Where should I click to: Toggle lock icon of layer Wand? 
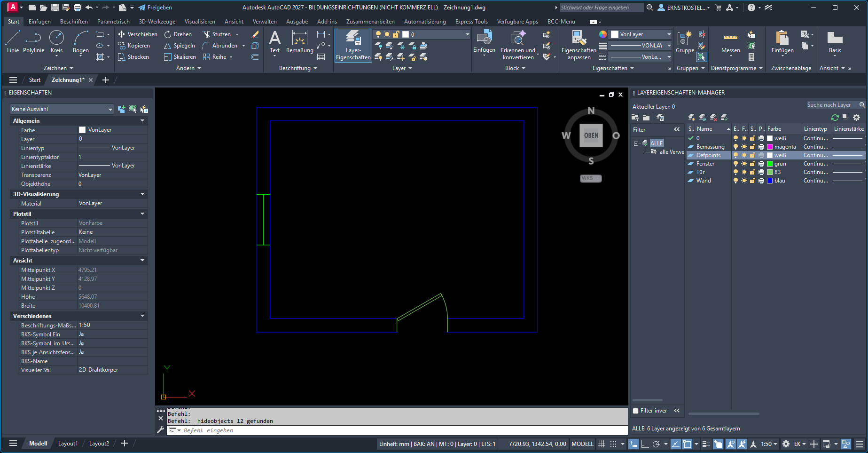pos(752,181)
